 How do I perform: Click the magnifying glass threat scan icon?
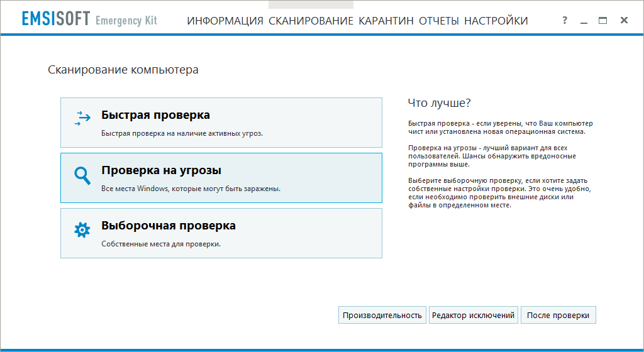point(82,176)
